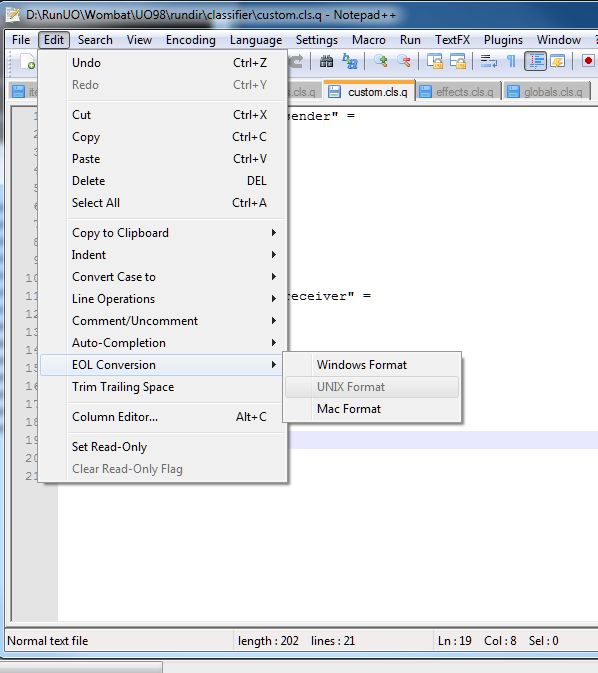Click the Start Recording macro icon

(588, 61)
